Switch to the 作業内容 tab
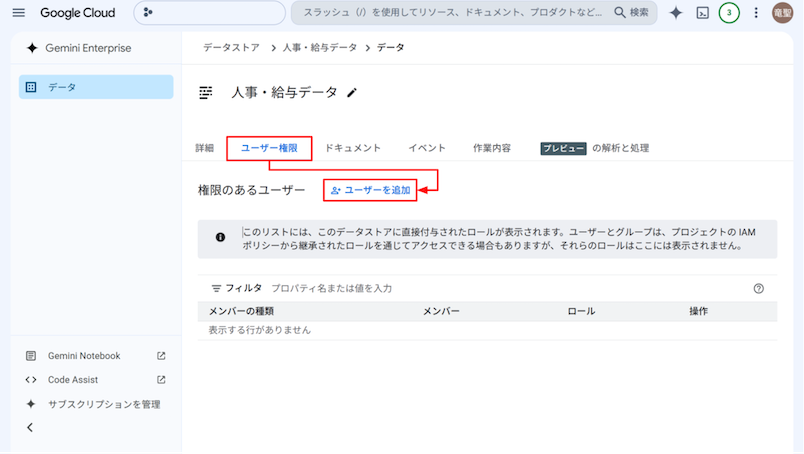Screen dimensions: 804x454 pyautogui.click(x=492, y=148)
